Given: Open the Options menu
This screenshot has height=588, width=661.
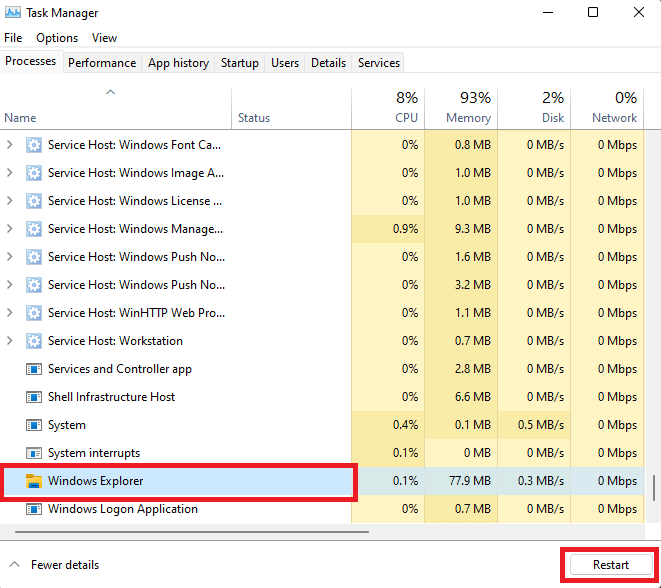Looking at the screenshot, I should 57,38.
